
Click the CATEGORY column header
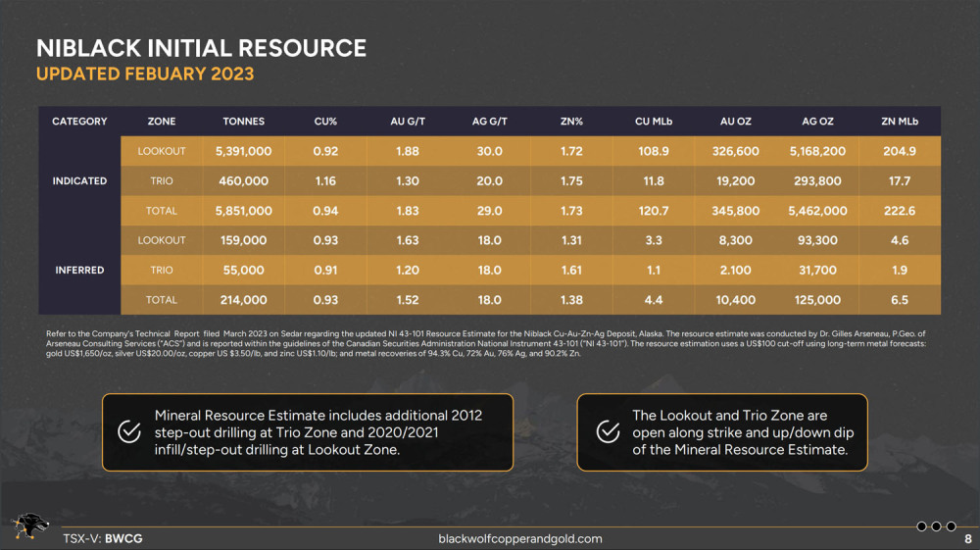pos(79,122)
